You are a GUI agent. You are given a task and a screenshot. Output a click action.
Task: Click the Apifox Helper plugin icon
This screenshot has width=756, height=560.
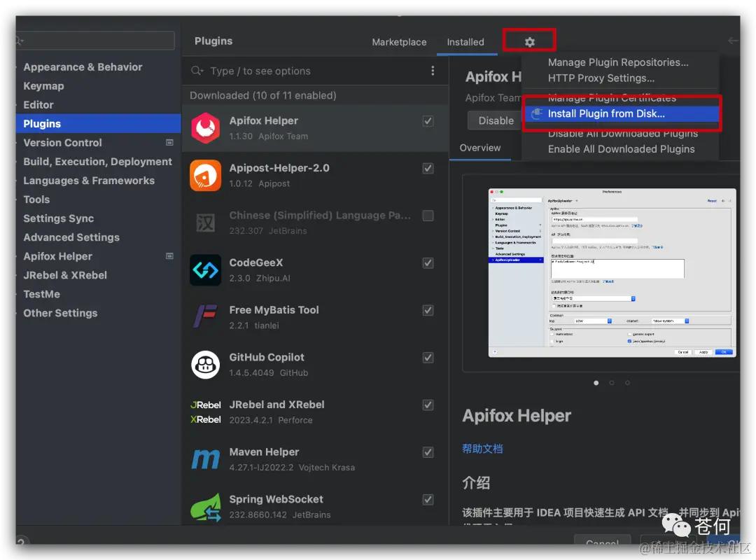(205, 128)
